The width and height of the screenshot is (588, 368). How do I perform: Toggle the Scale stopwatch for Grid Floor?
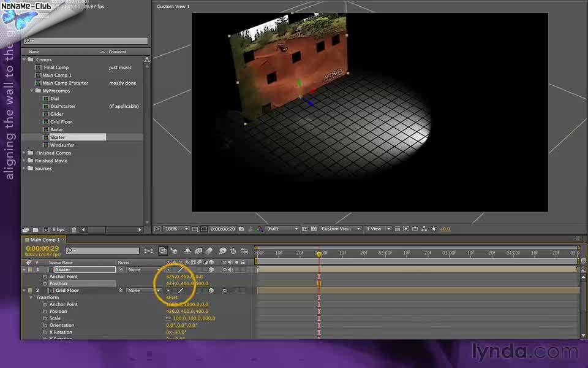click(x=45, y=318)
